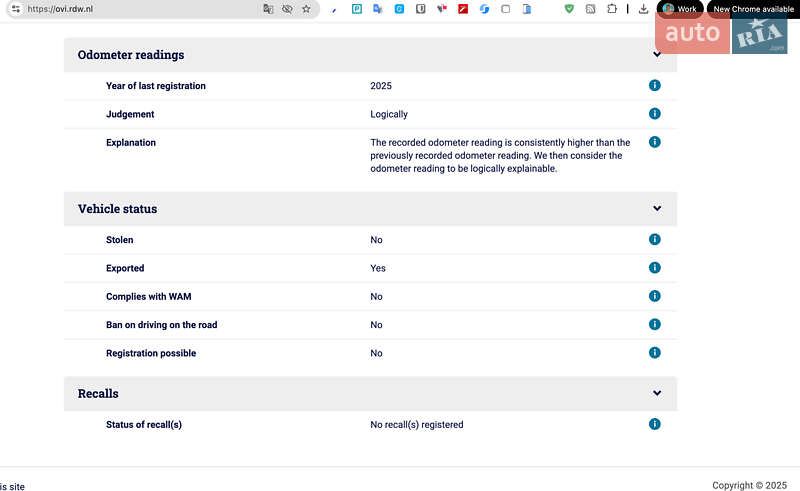Collapse the Recalls section
This screenshot has width=800, height=491.
[x=657, y=394]
